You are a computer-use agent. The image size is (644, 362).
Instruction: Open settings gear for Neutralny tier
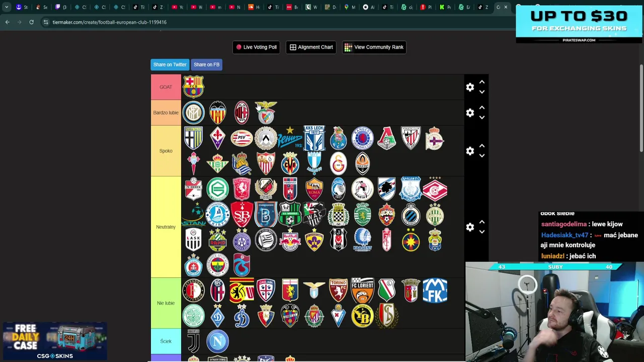pyautogui.click(x=470, y=227)
